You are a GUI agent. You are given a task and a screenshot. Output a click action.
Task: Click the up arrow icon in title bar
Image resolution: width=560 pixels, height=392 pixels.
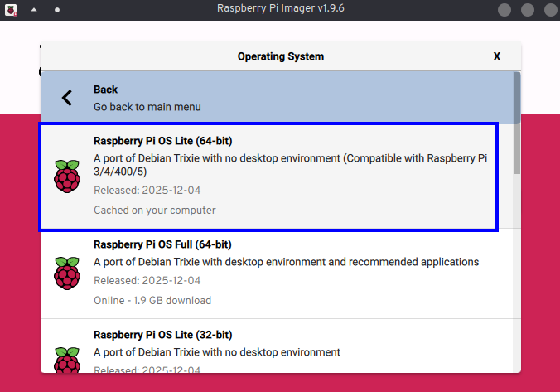34,10
